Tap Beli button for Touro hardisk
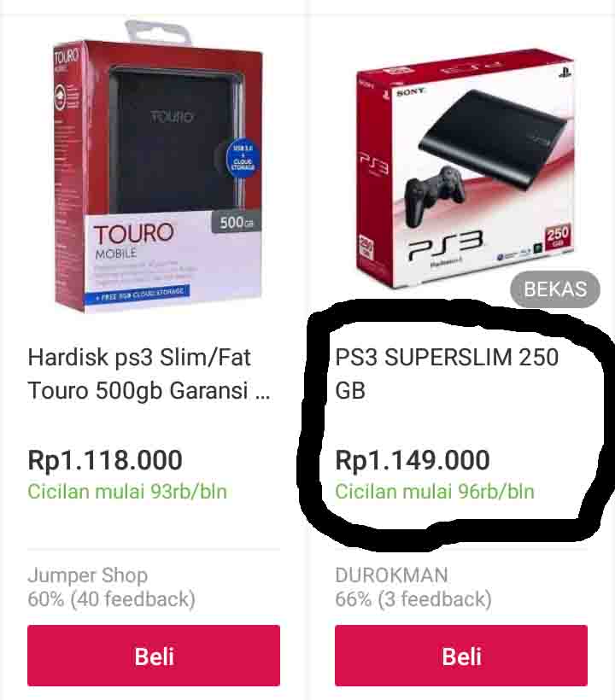The image size is (615, 700). pos(154,656)
